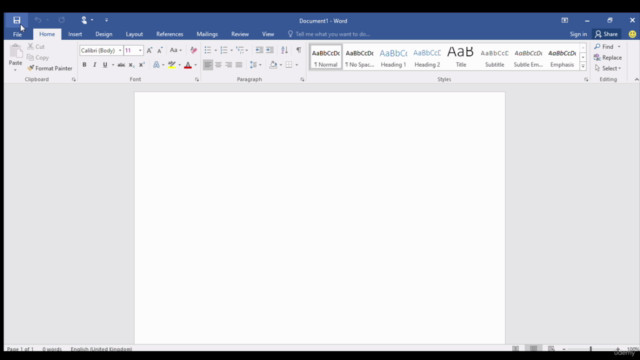Switch to the Design tab
Image resolution: width=640 pixels, height=360 pixels.
click(x=104, y=34)
